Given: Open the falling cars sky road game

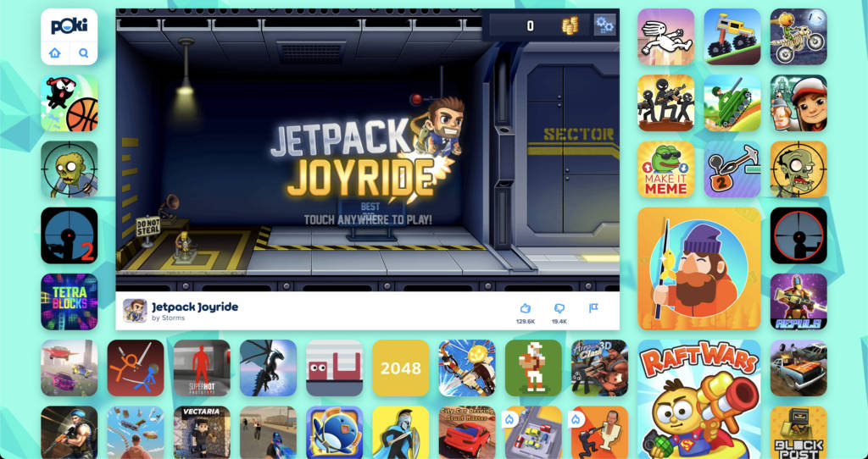Looking at the screenshot, I should [x=136, y=433].
